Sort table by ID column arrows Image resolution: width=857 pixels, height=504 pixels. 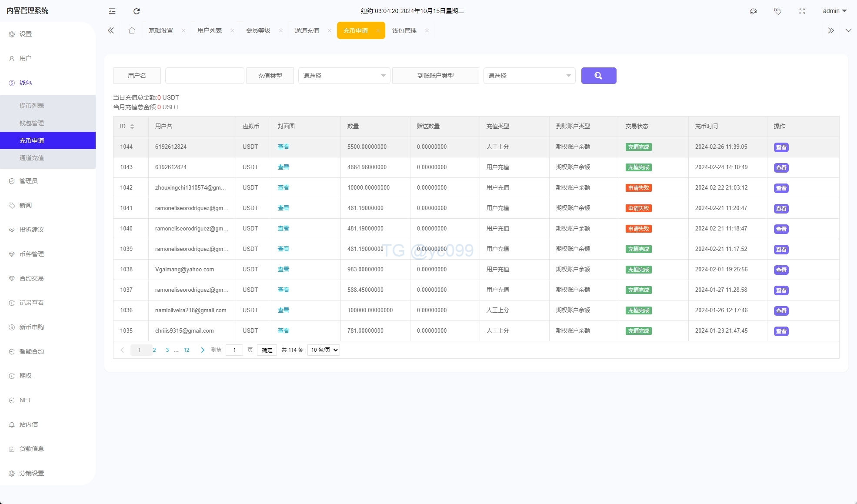pyautogui.click(x=132, y=127)
